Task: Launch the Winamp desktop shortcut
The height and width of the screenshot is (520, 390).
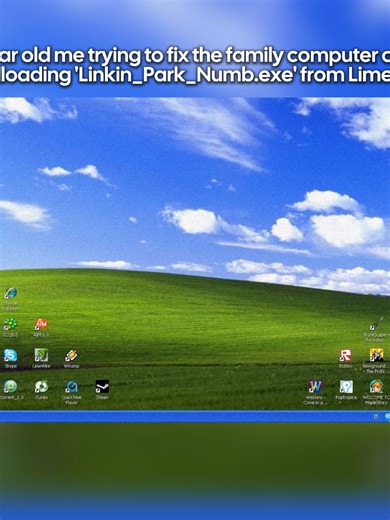Action: tap(71, 355)
